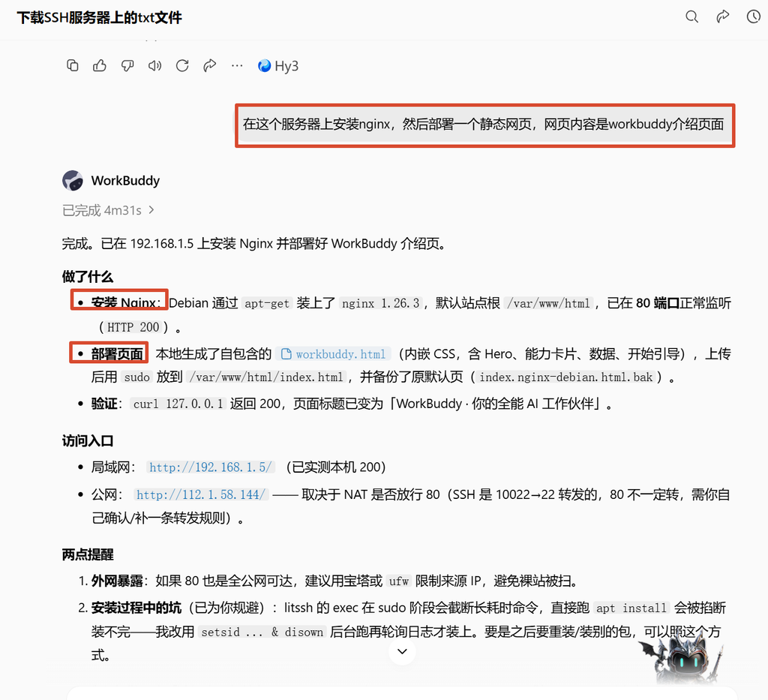Play the reply aloud with the speaker icon
Image resolution: width=768 pixels, height=700 pixels.
point(154,65)
